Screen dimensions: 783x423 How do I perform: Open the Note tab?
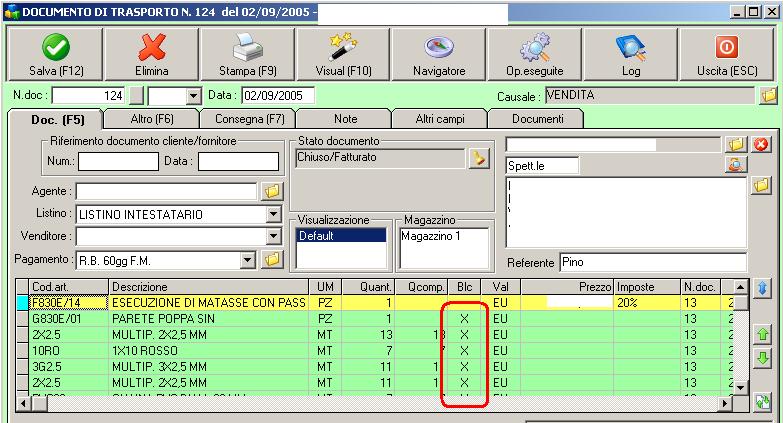[x=345, y=119]
